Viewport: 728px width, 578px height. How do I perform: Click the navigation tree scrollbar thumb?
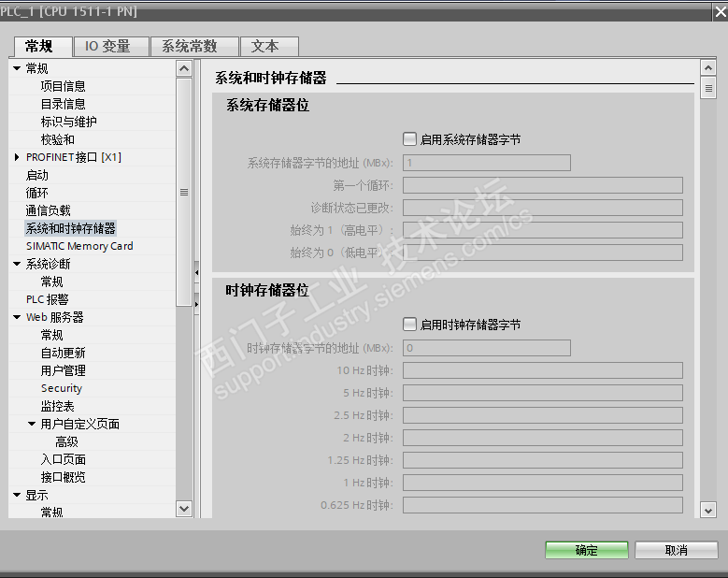pos(184,192)
